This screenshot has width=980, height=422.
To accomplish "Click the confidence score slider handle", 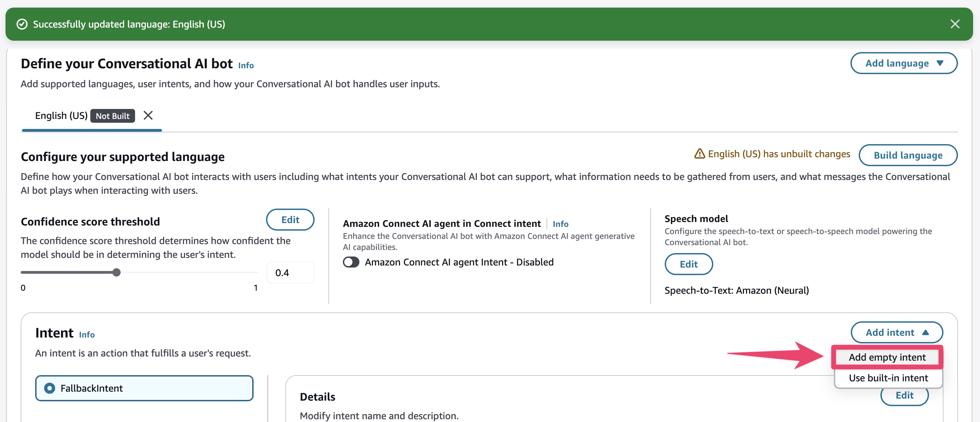I will pos(116,272).
